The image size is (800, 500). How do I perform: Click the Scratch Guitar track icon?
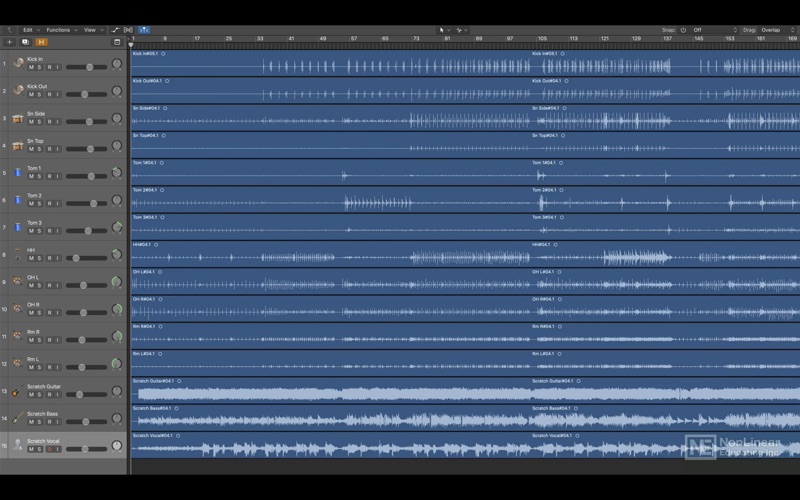click(18, 391)
